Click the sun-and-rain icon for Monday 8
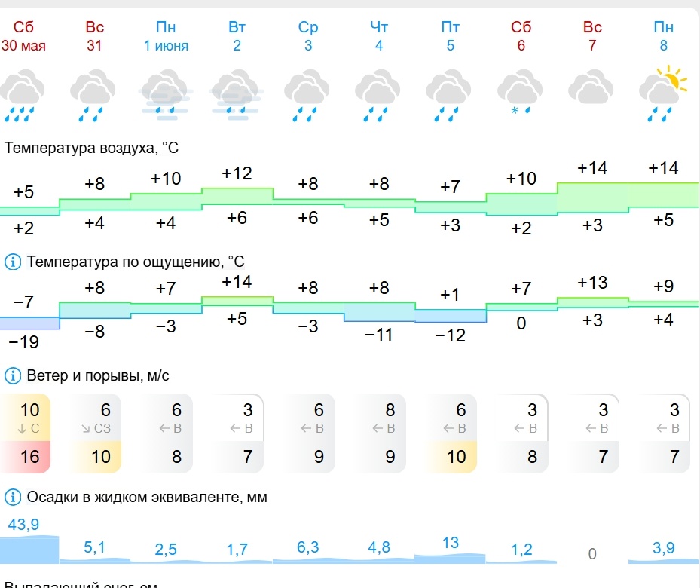Viewport: 700px width, 588px height. (x=663, y=93)
